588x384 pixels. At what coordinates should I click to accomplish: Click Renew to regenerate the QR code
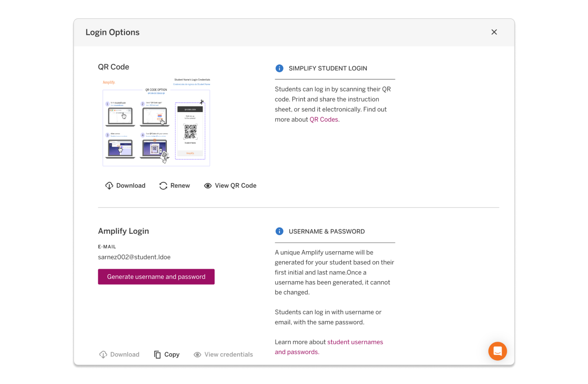coord(175,185)
